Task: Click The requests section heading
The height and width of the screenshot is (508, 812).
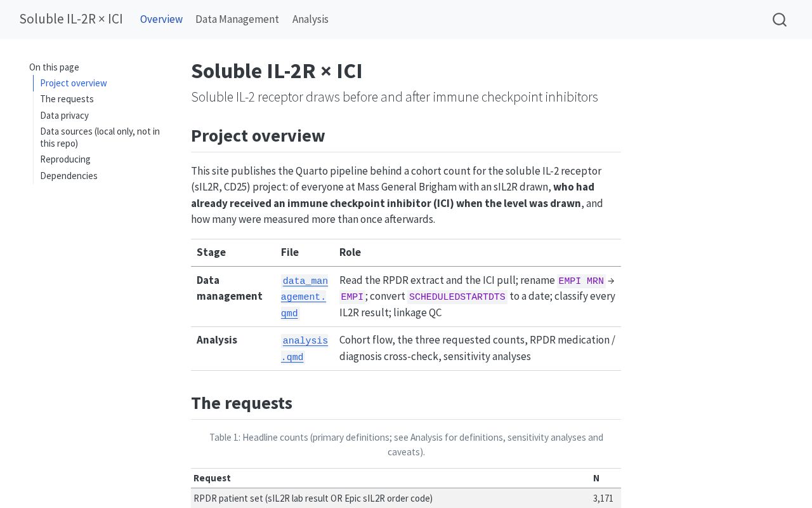Action: click(242, 403)
